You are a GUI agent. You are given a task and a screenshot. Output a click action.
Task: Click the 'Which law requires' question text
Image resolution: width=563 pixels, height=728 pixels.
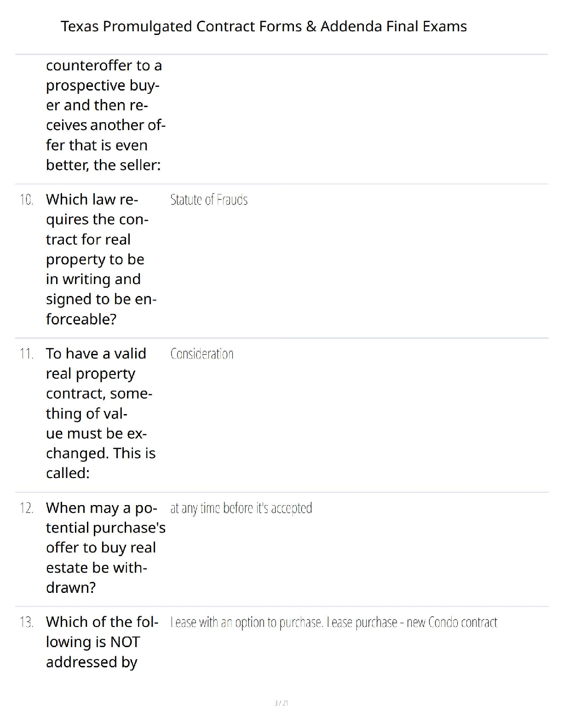[x=92, y=199]
